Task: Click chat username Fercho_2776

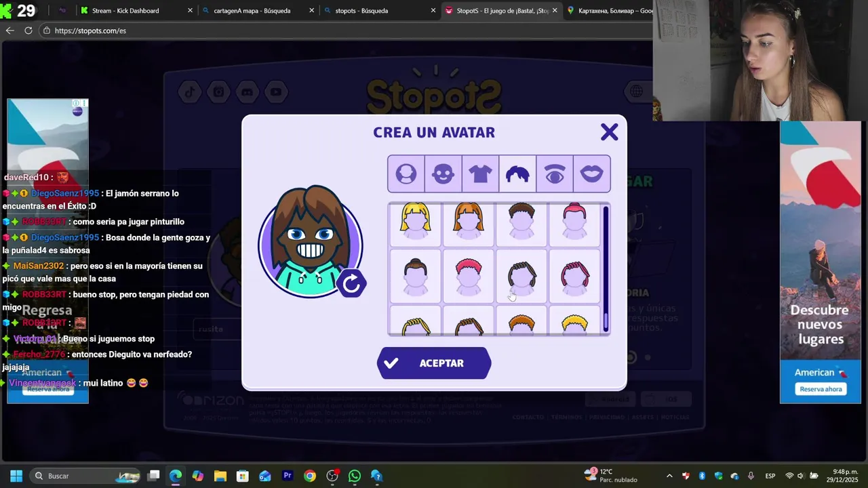Action: pyautogui.click(x=39, y=354)
